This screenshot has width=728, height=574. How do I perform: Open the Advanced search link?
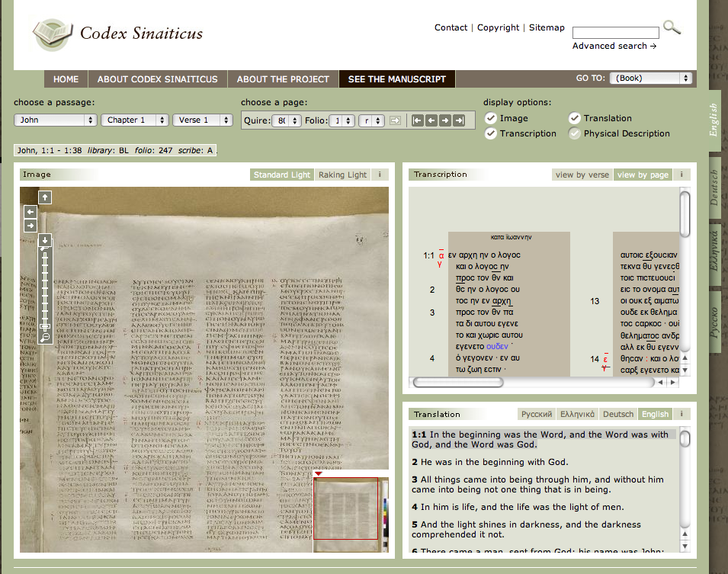614,46
